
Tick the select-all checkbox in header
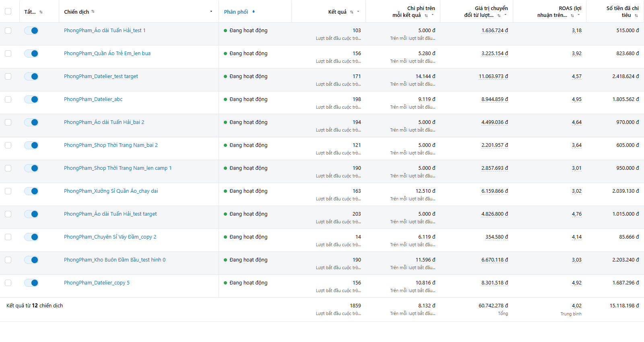click(x=8, y=11)
